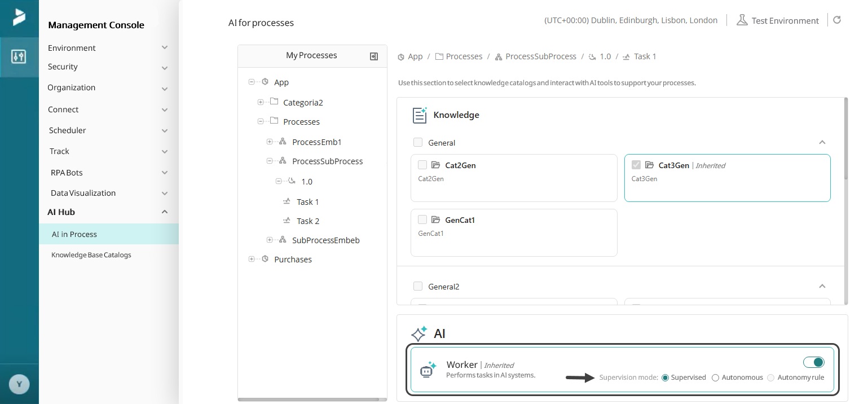Viewport: 868px width, 404px height.
Task: Collapse the General knowledge section chevron
Action: point(822,142)
